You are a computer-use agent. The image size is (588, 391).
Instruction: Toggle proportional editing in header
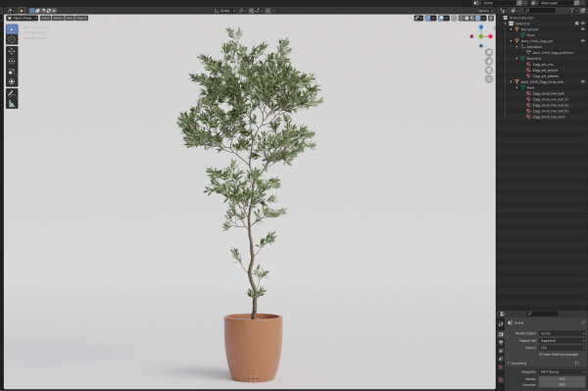point(268,11)
